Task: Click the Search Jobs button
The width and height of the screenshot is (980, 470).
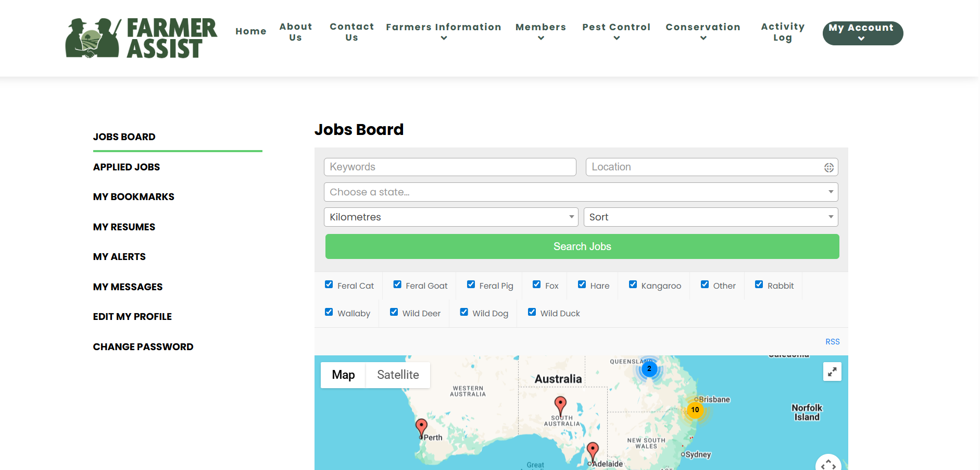Action: tap(582, 246)
